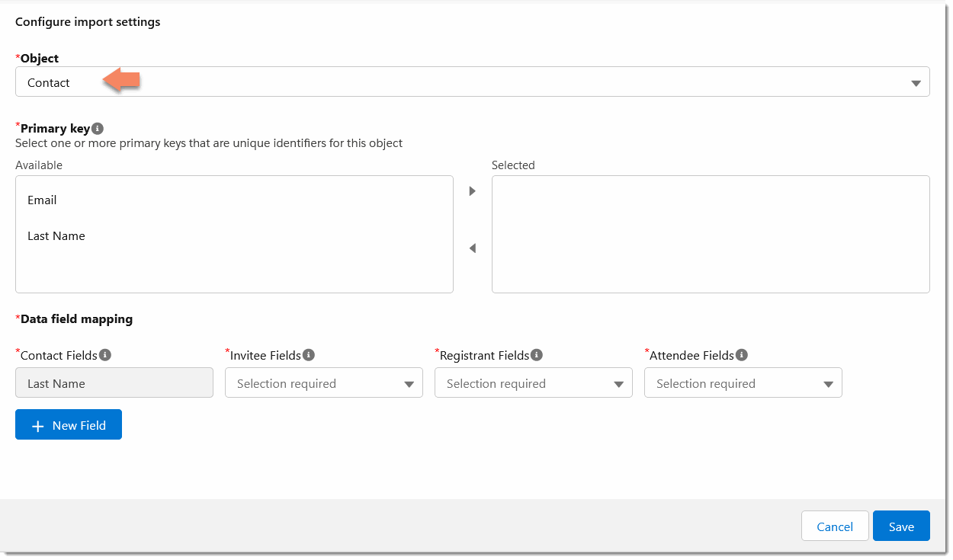Click inside the empty Selected list

[711, 234]
